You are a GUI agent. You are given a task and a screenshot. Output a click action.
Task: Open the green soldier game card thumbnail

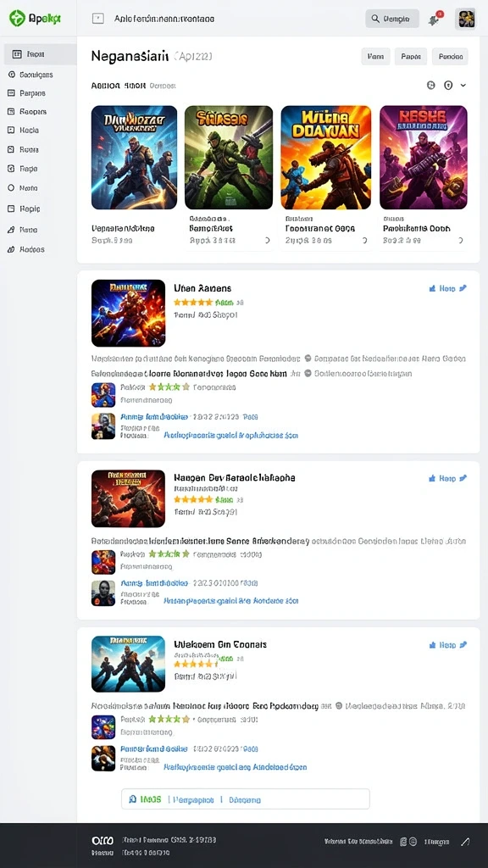[229, 157]
